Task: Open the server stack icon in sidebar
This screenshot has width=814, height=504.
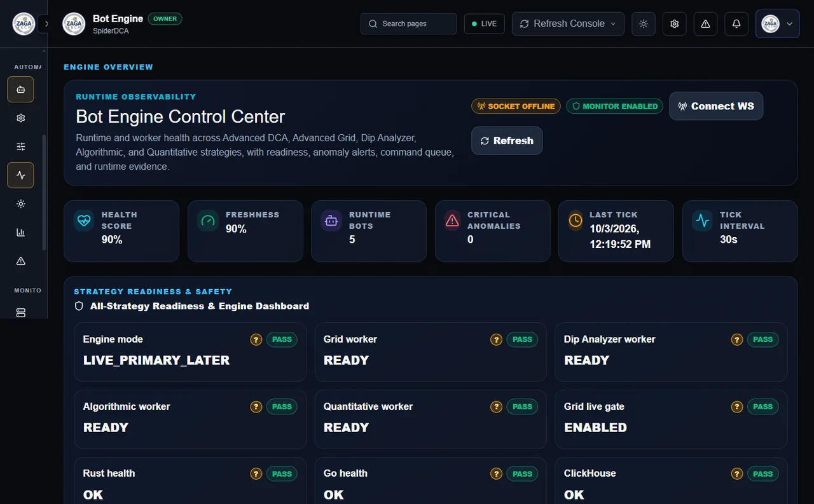Action: pyautogui.click(x=21, y=313)
